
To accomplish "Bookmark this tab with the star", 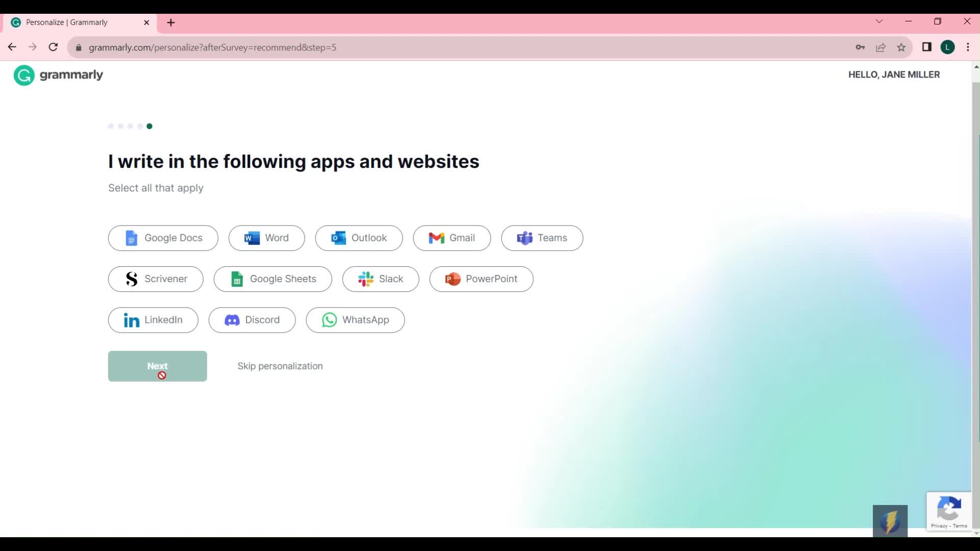I will click(901, 47).
